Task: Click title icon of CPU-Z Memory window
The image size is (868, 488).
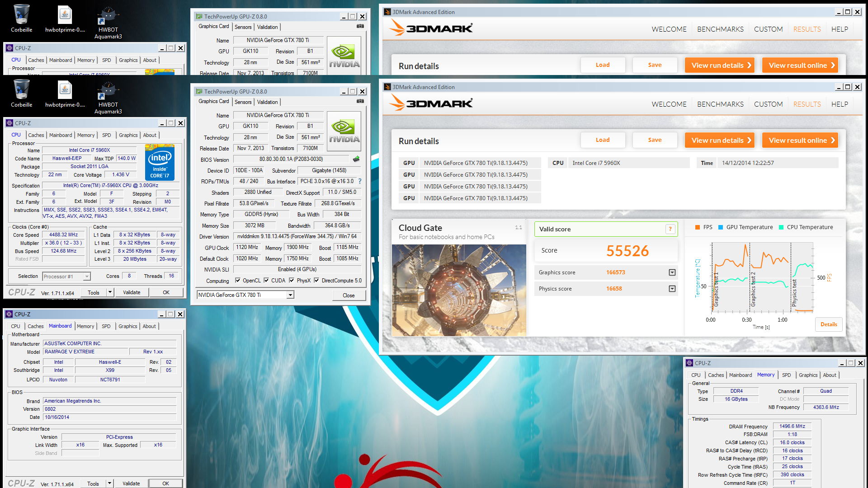Action: tap(689, 363)
